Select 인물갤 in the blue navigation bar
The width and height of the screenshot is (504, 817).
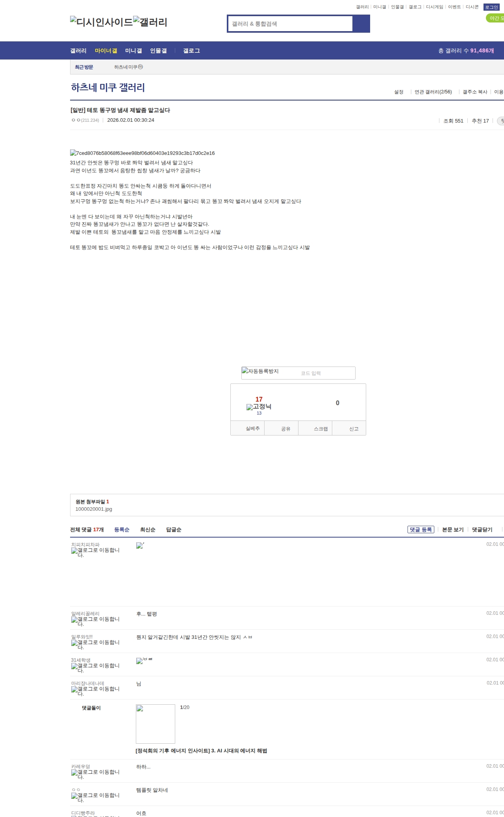(158, 50)
